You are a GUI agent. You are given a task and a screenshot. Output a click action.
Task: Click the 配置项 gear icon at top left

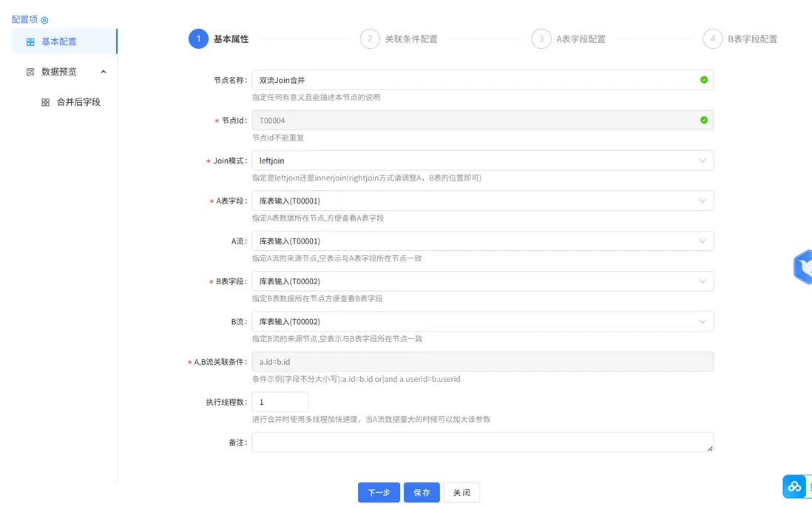coord(44,19)
